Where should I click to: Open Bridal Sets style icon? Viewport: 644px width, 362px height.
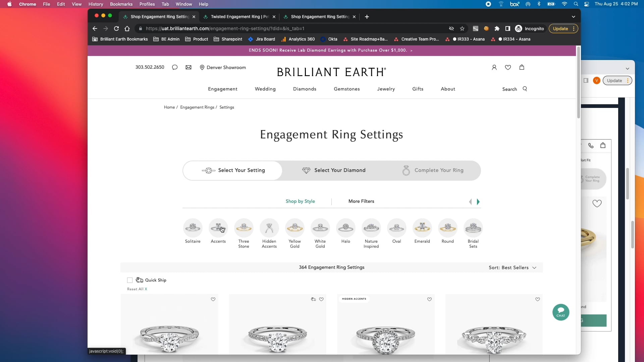473,228
